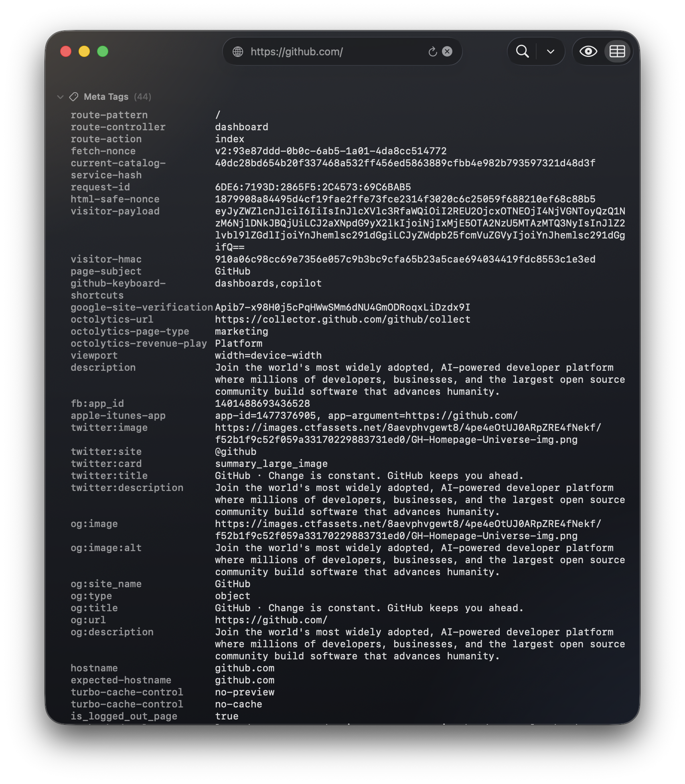Click the hostname value github.com
Viewport: 685px width, 784px height.
pyautogui.click(x=245, y=668)
